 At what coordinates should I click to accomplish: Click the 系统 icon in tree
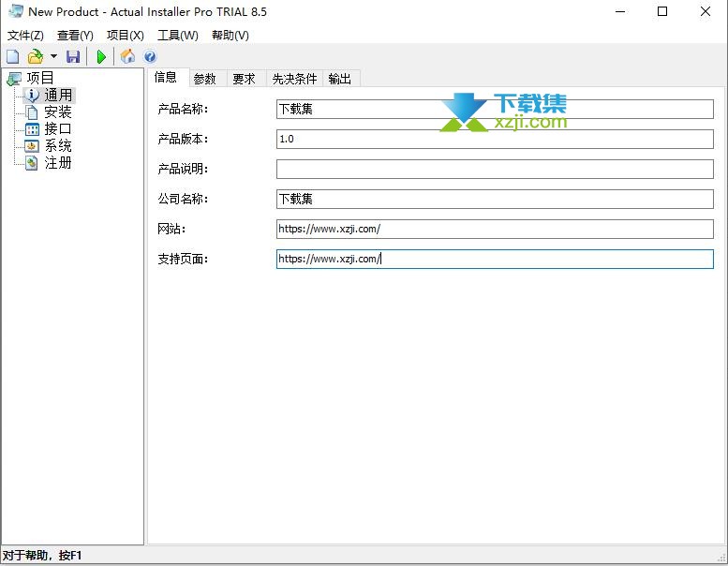tap(32, 146)
